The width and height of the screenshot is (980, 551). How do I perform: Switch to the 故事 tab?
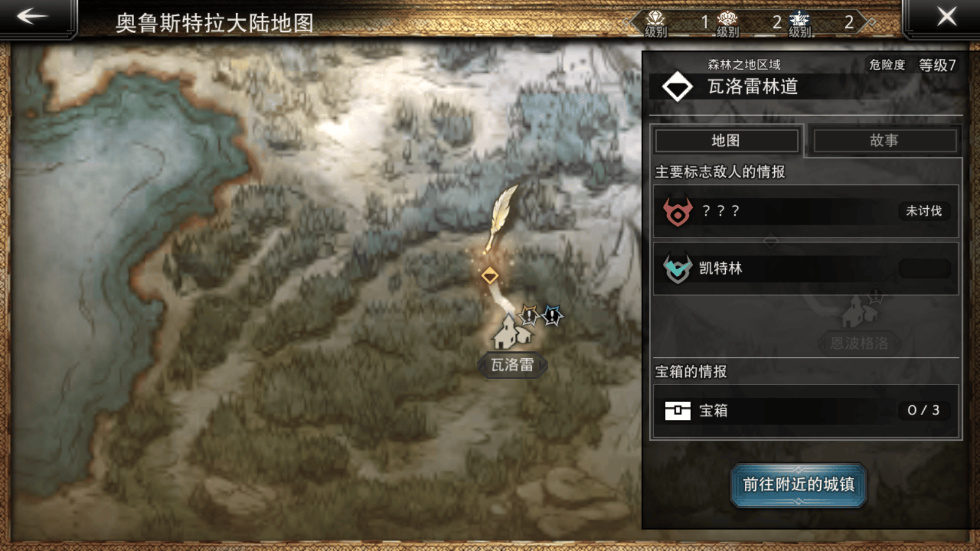[884, 141]
